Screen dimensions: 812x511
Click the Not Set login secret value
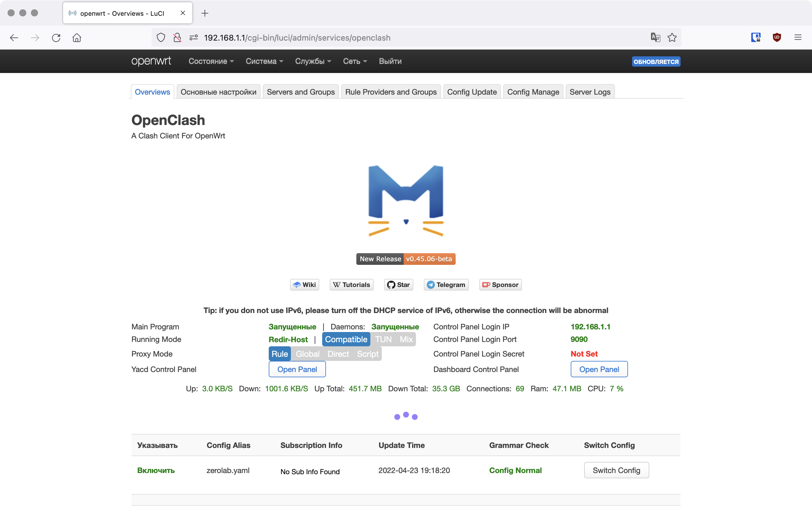pos(584,354)
